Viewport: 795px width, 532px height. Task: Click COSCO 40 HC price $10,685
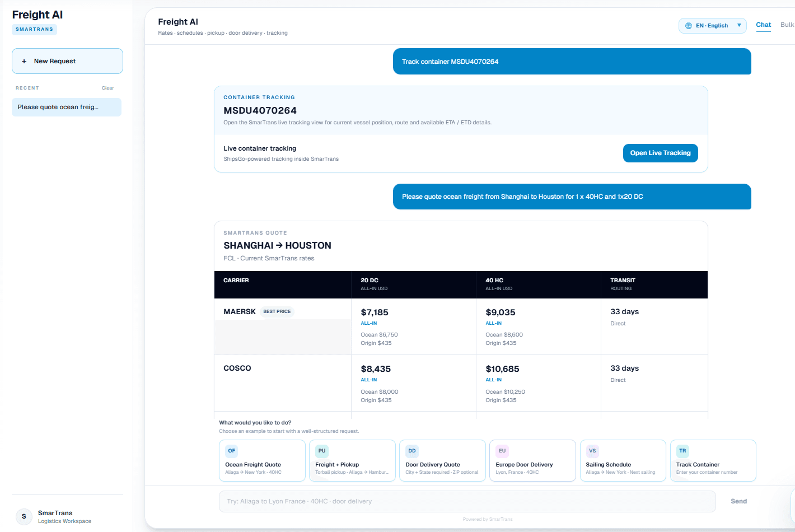tap(502, 369)
